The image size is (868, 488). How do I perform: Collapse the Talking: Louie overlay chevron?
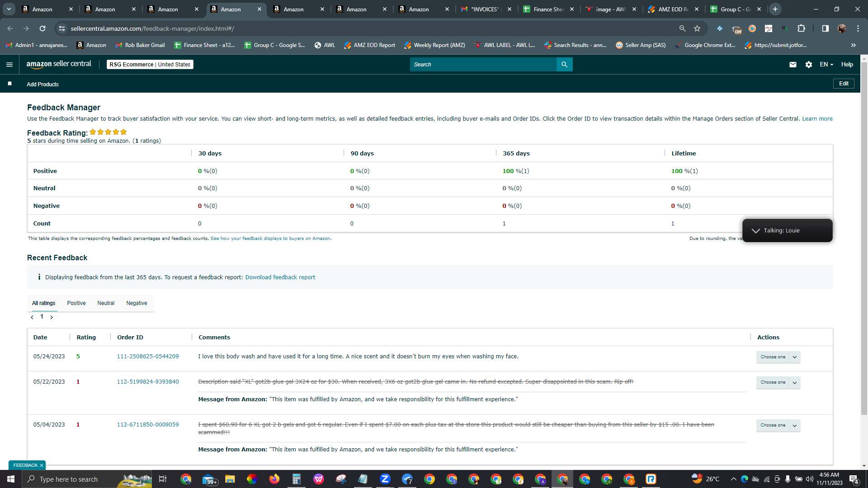(755, 231)
